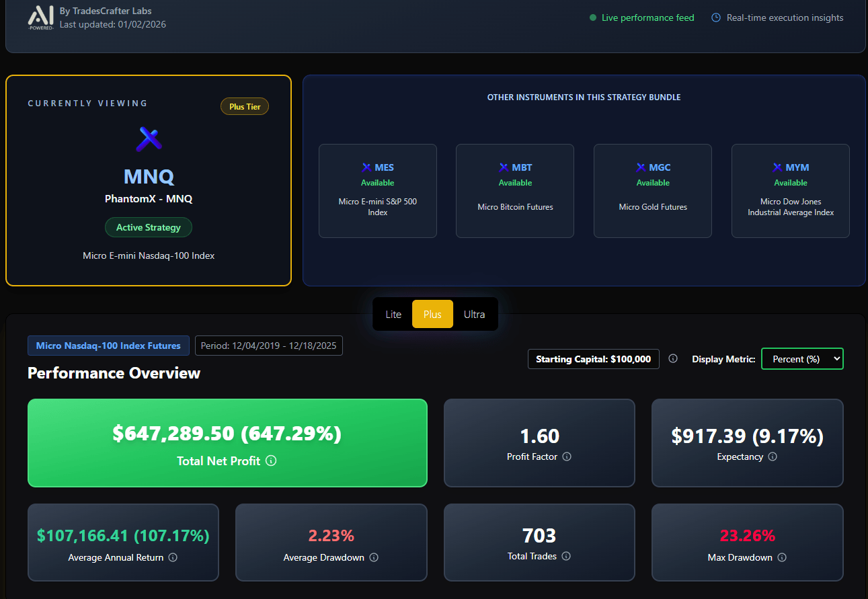The image size is (868, 599).
Task: Click the Available status under MYM
Action: pyautogui.click(x=791, y=183)
